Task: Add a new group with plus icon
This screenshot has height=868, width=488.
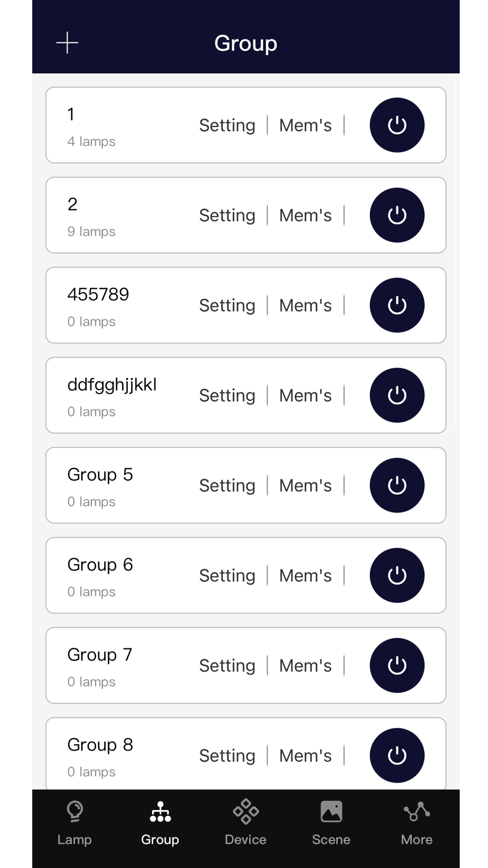Action: 67,42
